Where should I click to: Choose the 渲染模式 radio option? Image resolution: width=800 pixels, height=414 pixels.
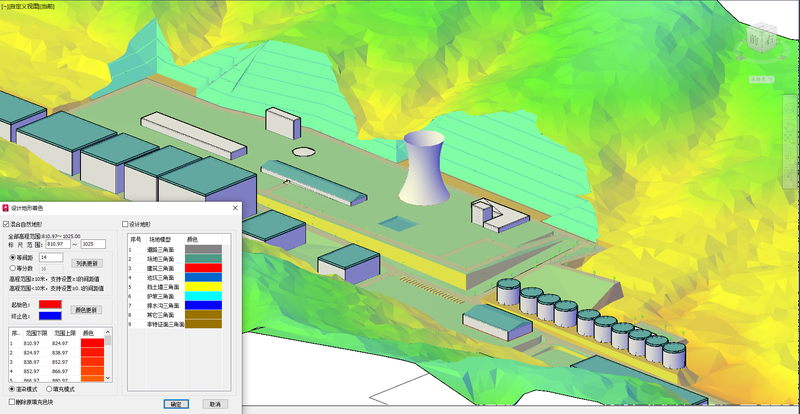(11, 388)
